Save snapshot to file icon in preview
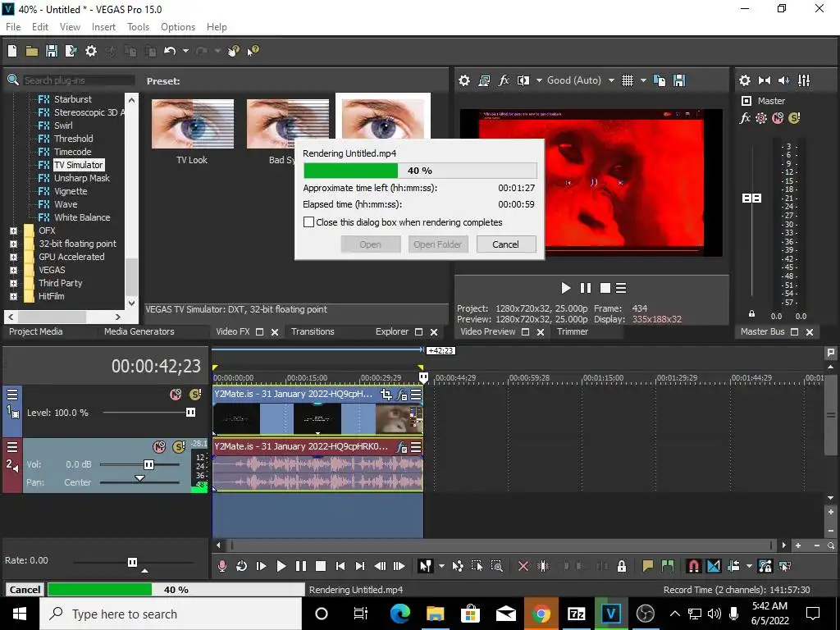 pos(679,80)
